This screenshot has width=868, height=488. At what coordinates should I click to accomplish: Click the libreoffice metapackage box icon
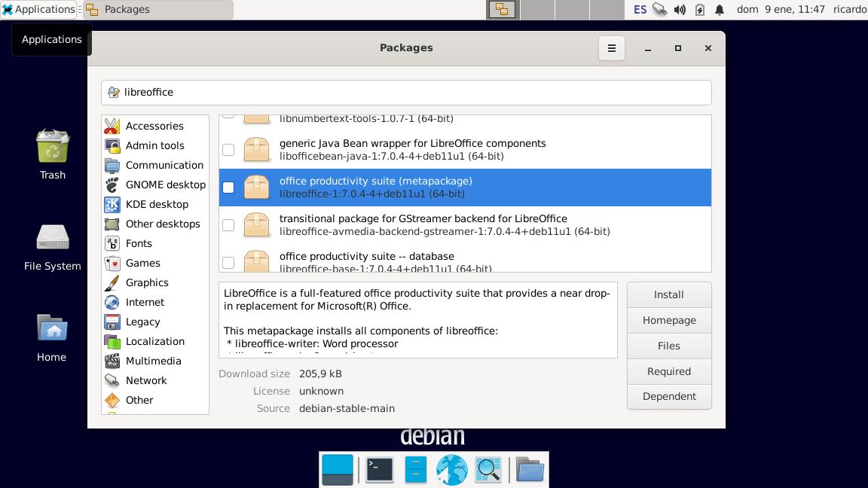256,188
